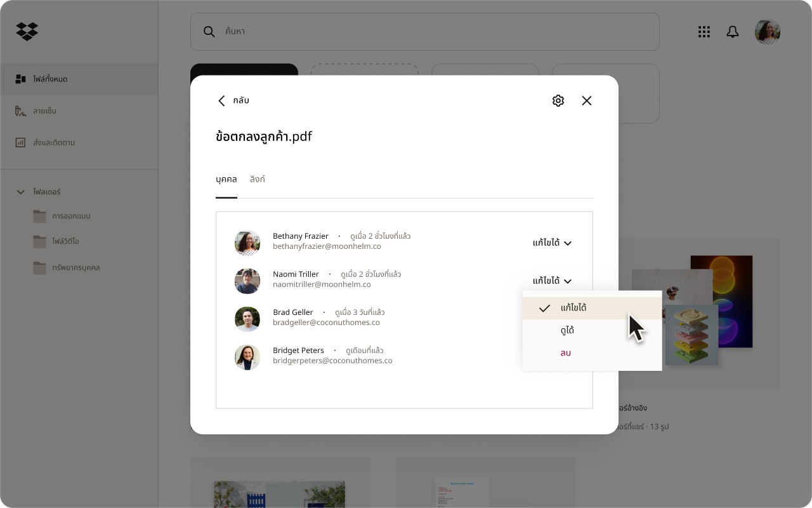Select ดูได้ option in the permission menu

[x=592, y=331]
